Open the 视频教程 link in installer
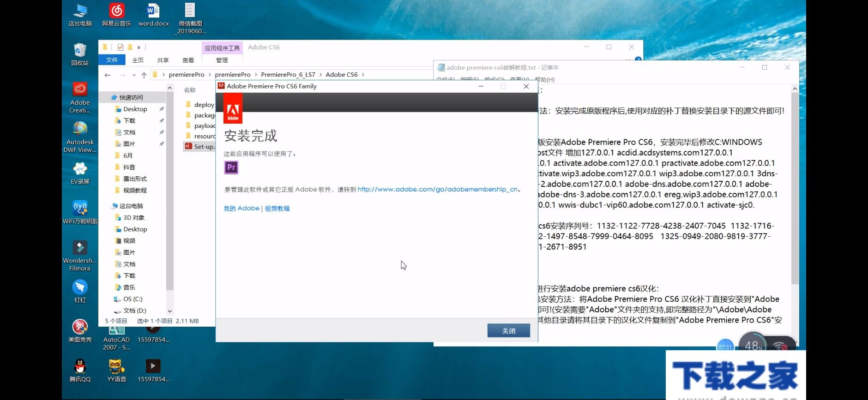This screenshot has width=868, height=400. coord(277,209)
